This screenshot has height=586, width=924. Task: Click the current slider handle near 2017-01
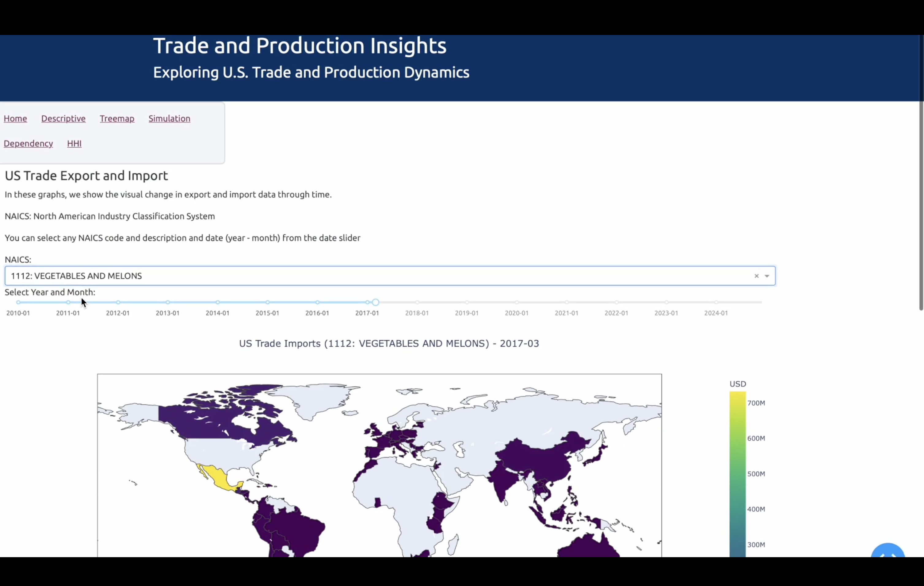pyautogui.click(x=376, y=302)
